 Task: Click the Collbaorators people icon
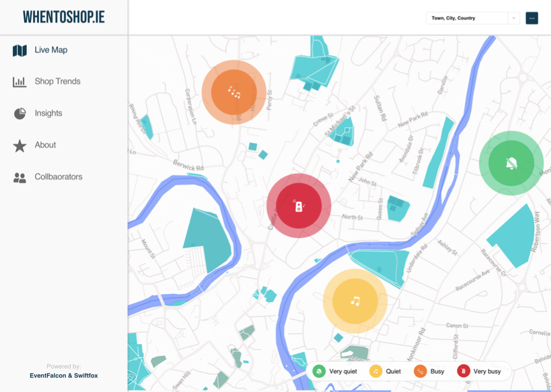pyautogui.click(x=20, y=178)
